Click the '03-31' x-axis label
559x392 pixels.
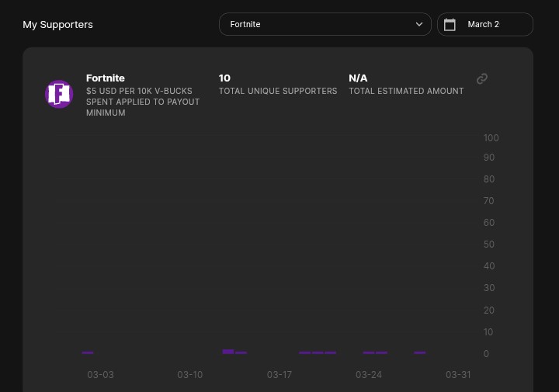tap(458, 375)
